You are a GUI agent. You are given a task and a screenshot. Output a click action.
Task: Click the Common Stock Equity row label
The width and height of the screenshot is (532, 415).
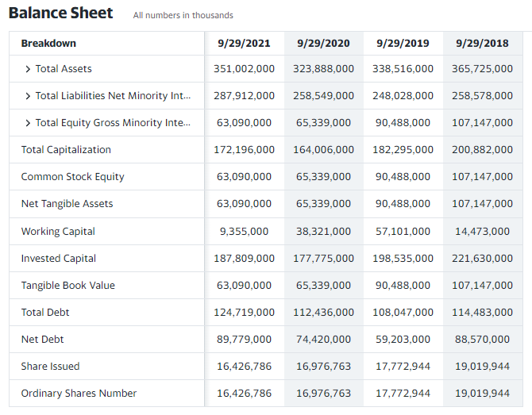[72, 177]
